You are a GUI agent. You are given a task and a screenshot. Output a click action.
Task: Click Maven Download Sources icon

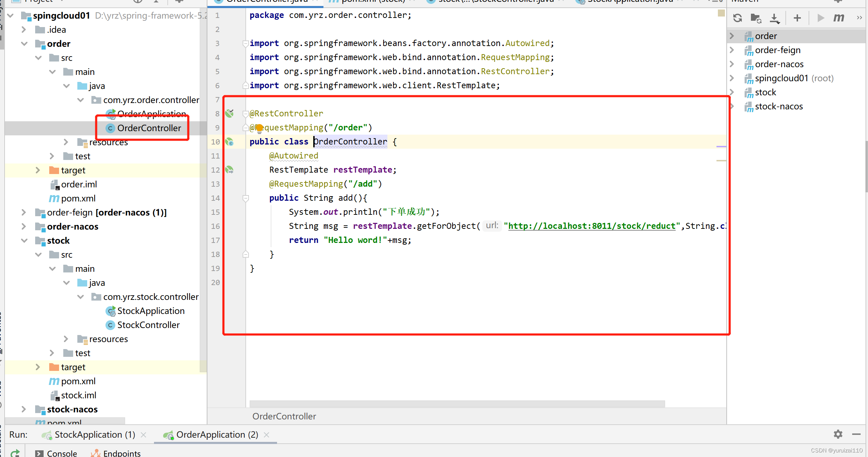(774, 18)
